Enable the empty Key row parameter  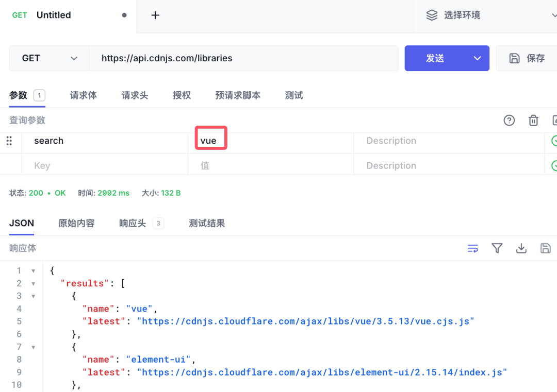(x=554, y=165)
